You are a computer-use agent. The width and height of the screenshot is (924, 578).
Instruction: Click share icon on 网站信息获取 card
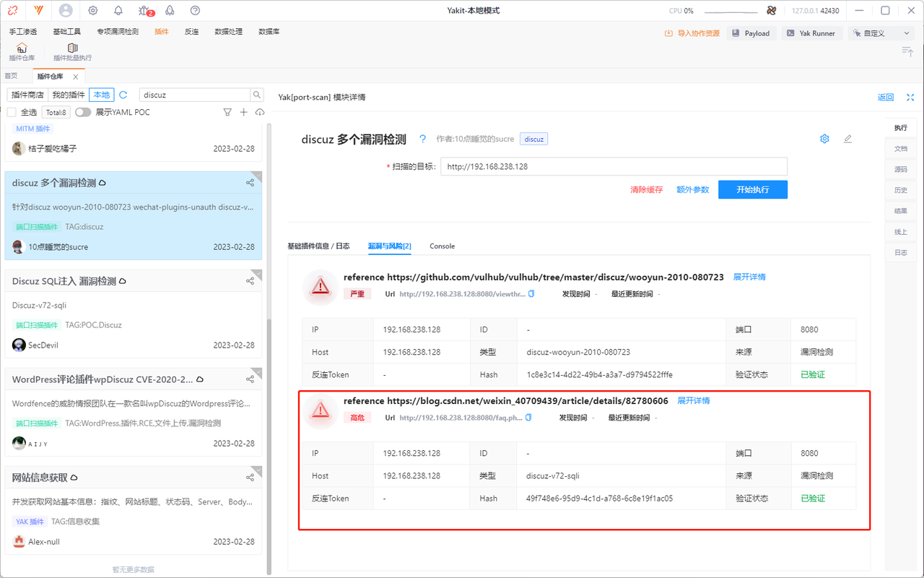[250, 478]
